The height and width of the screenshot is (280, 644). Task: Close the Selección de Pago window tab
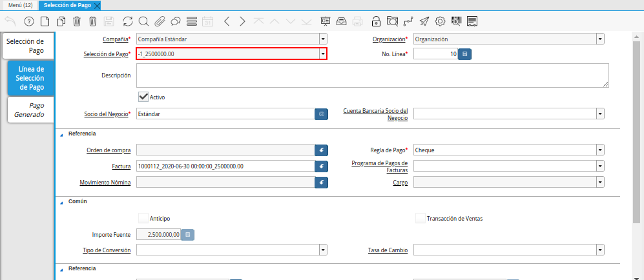97,6
